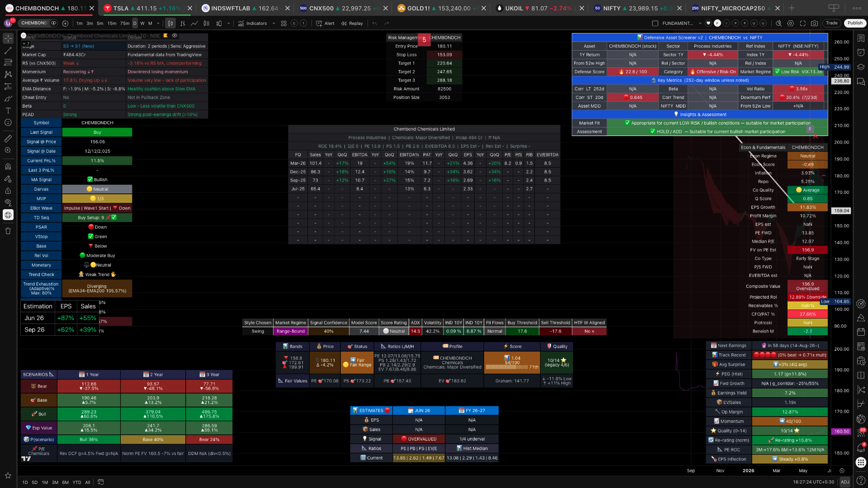Collapse the indicator legend showing 7
This screenshot has height=488, width=868.
[x=26, y=44]
